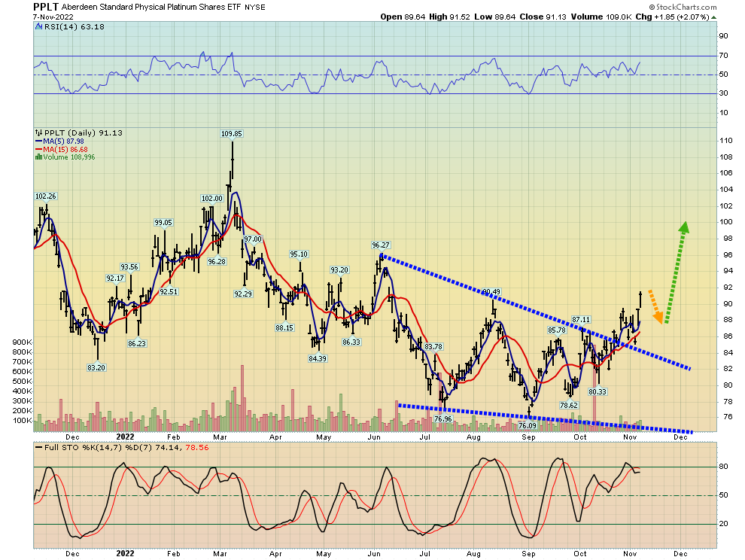This screenshot has width=745, height=560.
Task: Click the 109.85 peak price label
Action: (232, 133)
